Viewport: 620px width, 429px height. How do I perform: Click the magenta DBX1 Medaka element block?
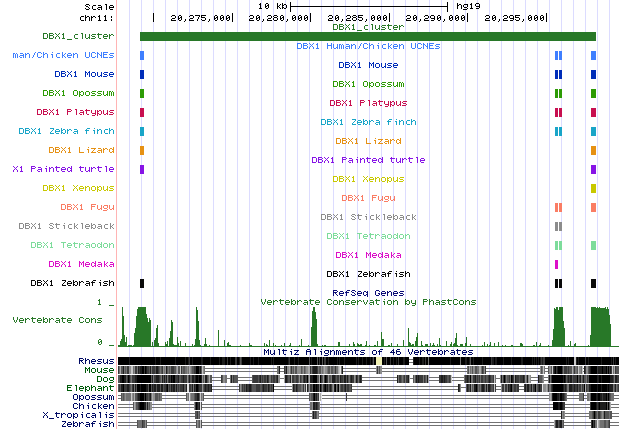[556, 264]
